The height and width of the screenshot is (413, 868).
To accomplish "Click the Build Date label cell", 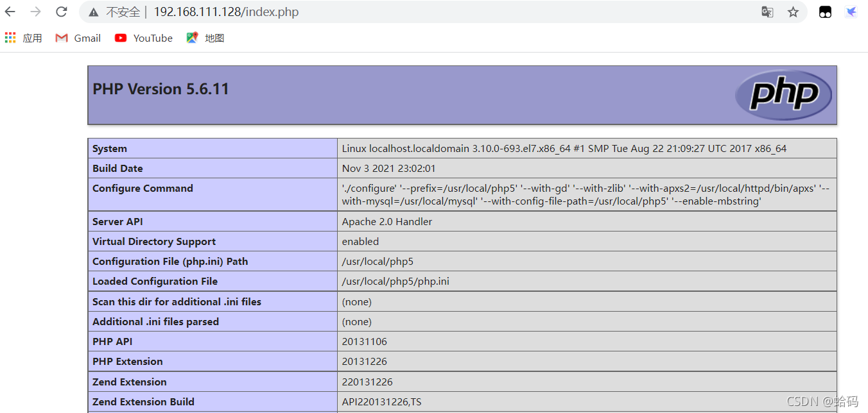I will [213, 169].
